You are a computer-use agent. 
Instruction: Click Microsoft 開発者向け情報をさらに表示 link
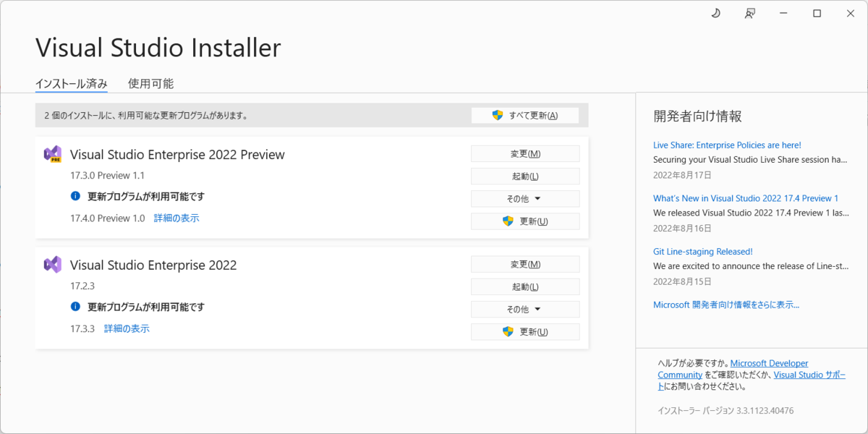[726, 305]
